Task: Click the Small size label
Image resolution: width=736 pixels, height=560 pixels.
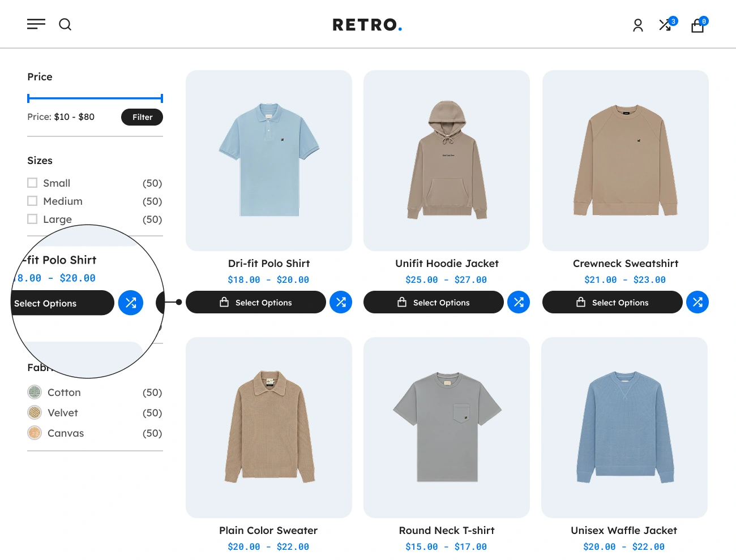Action: [57, 183]
